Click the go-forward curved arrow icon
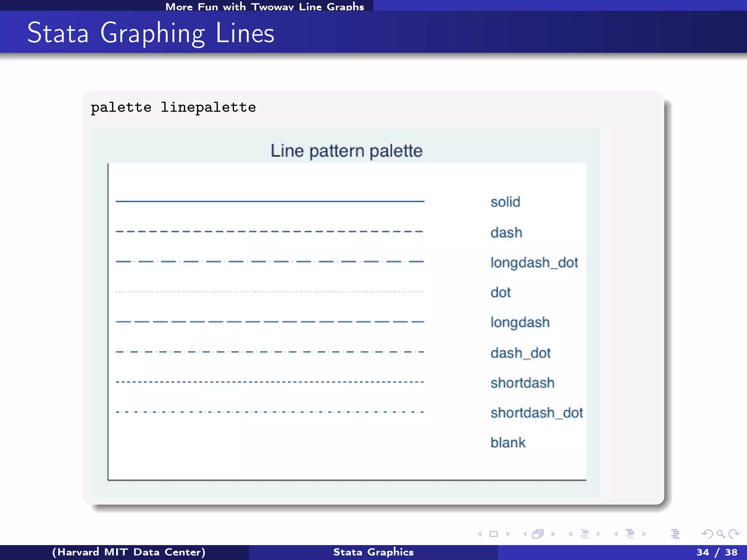This screenshot has height=560, width=747. click(x=734, y=534)
